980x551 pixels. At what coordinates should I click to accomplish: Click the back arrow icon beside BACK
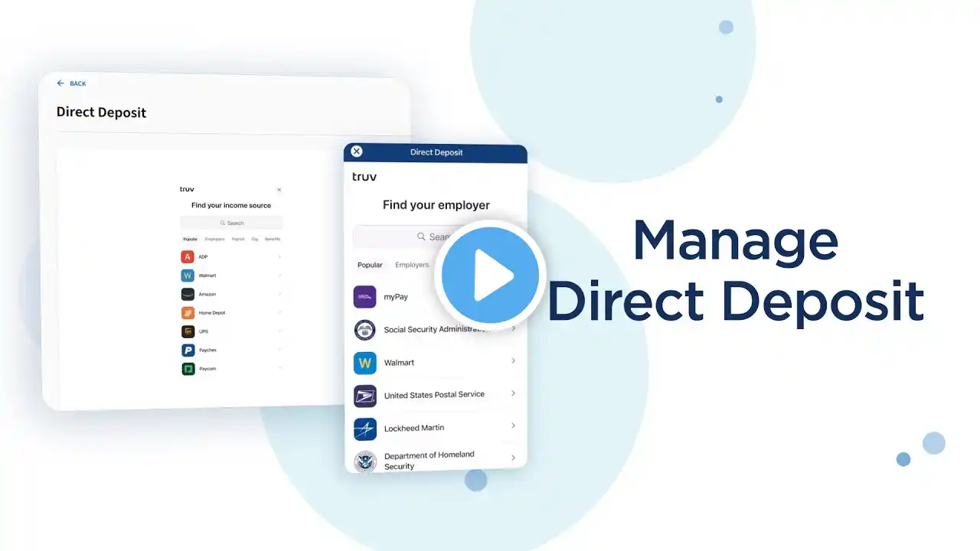click(60, 83)
